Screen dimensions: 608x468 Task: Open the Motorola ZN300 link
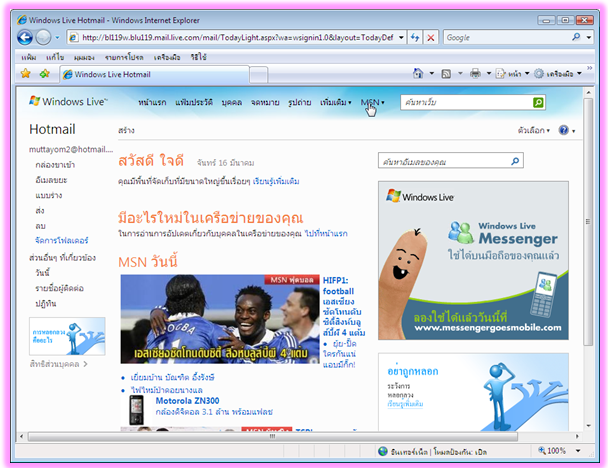coord(187,401)
